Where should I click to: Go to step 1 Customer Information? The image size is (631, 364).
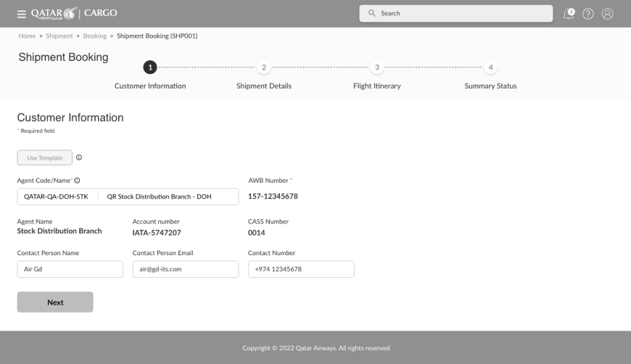click(x=150, y=67)
